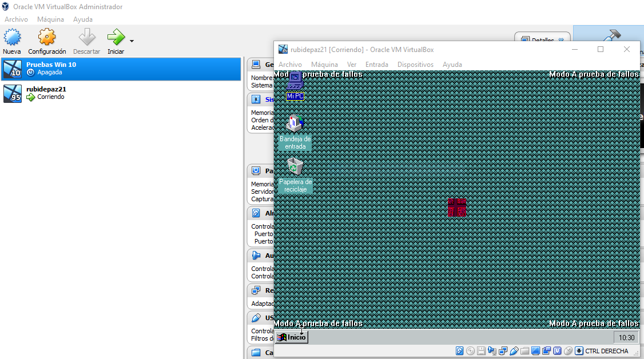Select the Mi PC desktop icon
The width and height of the screenshot is (644, 359).
(295, 86)
